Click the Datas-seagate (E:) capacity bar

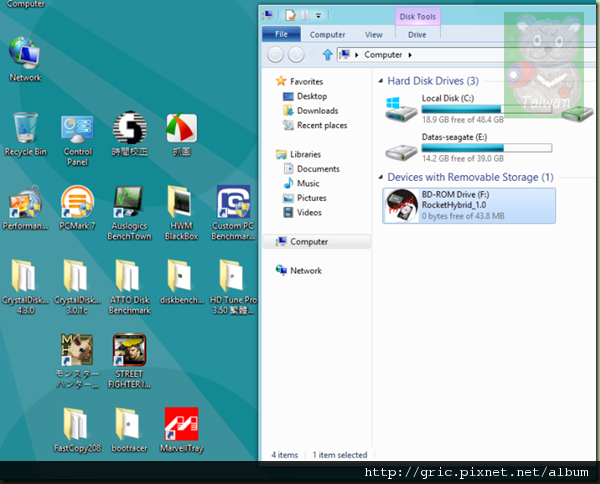click(x=486, y=147)
